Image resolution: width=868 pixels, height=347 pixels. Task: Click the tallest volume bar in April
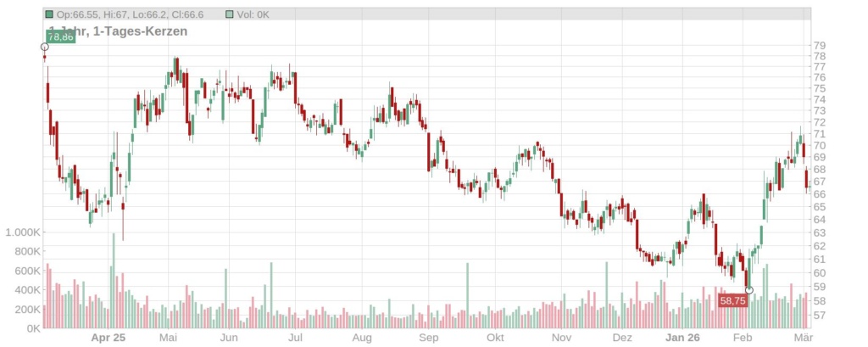tap(113, 280)
